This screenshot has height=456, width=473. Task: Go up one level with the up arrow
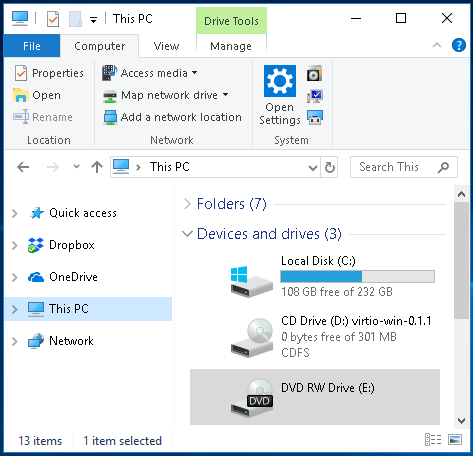[97, 167]
